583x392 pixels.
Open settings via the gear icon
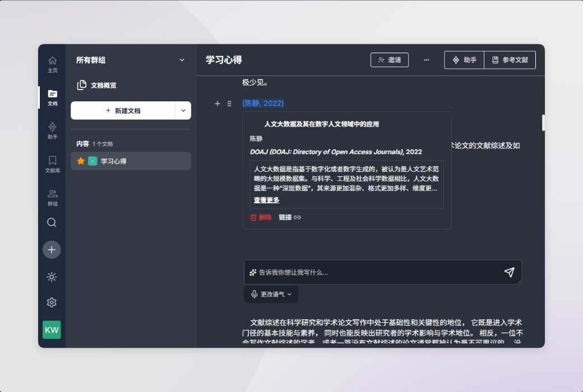point(52,302)
